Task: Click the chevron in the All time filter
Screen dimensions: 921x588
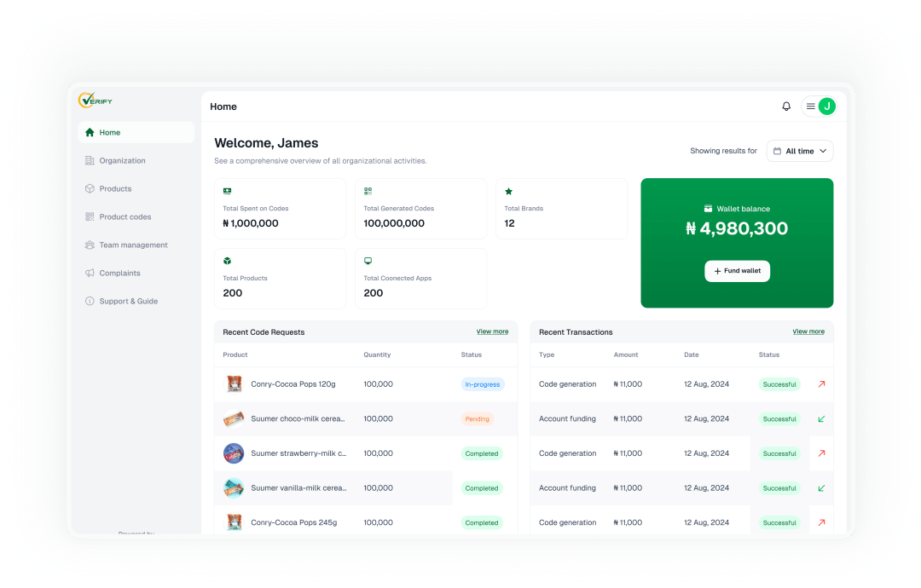Action: tap(823, 151)
